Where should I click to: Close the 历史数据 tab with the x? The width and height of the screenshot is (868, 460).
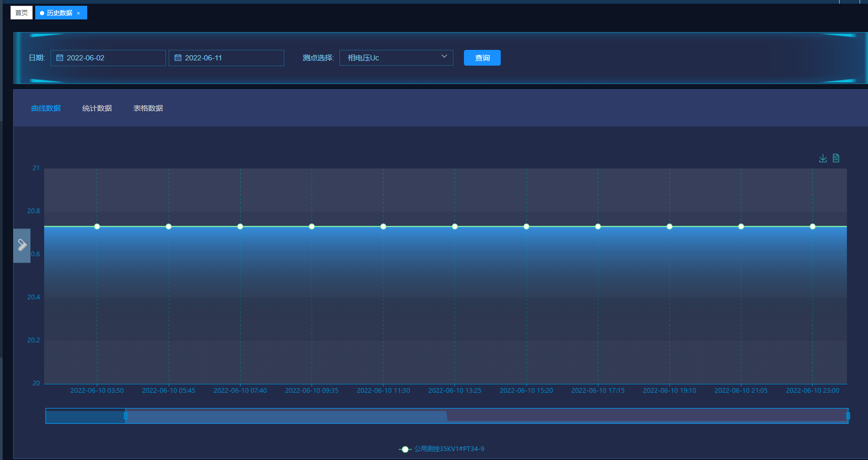tap(79, 13)
